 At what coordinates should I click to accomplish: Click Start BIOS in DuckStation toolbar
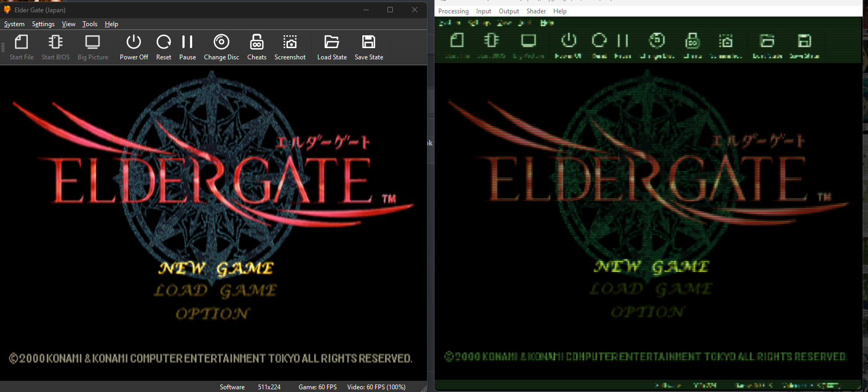click(56, 48)
